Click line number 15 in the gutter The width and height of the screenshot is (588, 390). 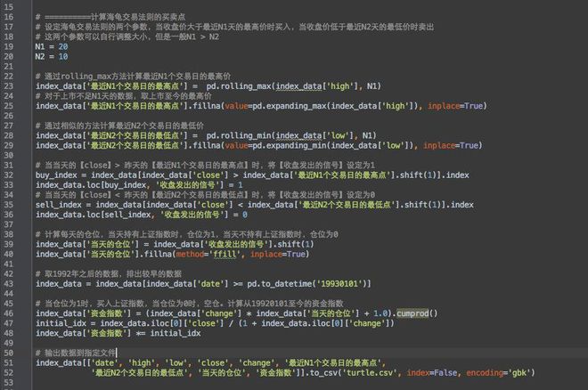[8, 7]
